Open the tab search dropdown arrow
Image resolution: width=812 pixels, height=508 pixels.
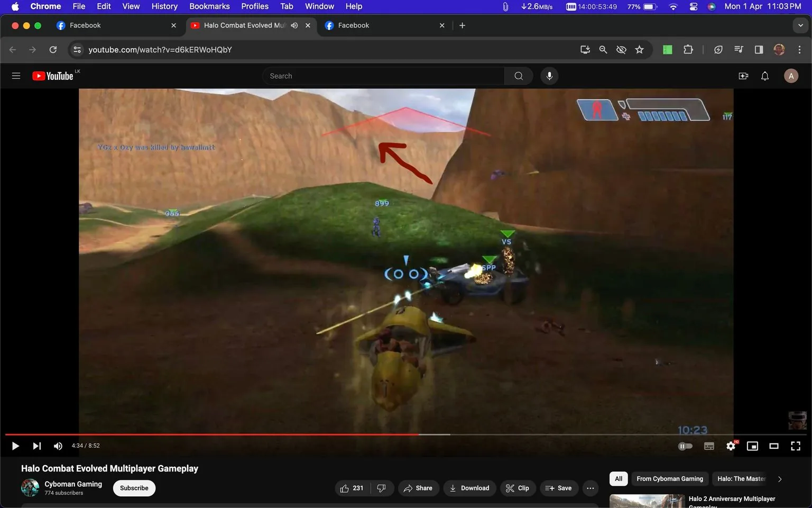click(x=801, y=25)
